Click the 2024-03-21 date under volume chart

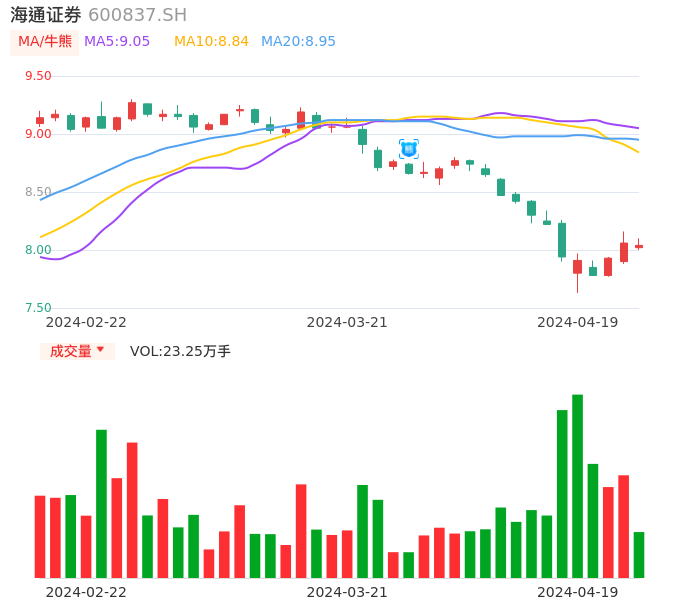(347, 592)
